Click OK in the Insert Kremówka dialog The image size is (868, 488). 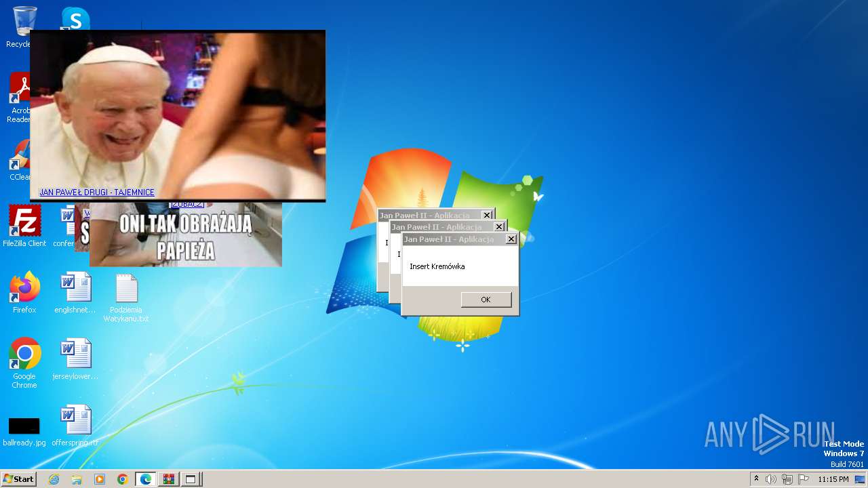point(486,300)
